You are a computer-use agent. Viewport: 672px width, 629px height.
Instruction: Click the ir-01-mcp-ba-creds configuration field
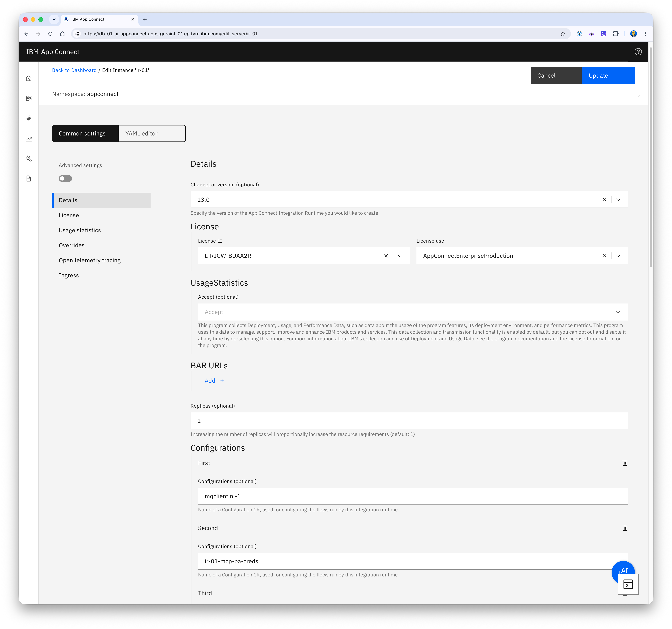[413, 561]
